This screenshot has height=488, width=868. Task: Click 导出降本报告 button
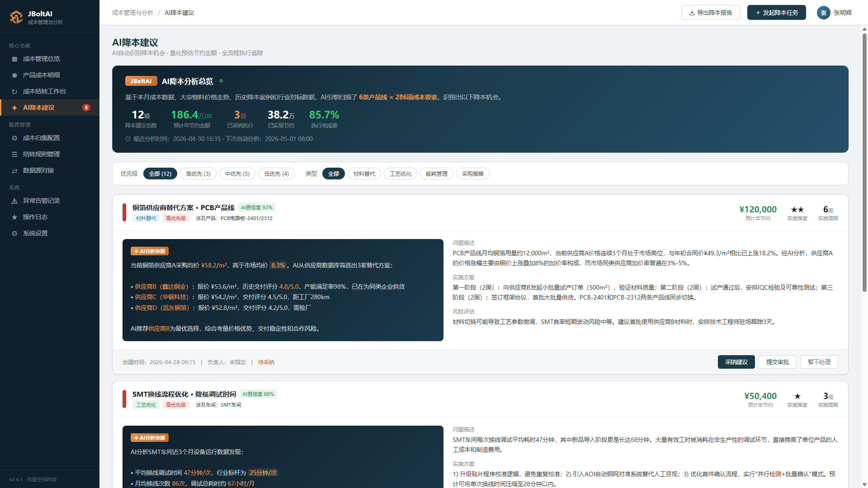pos(711,13)
